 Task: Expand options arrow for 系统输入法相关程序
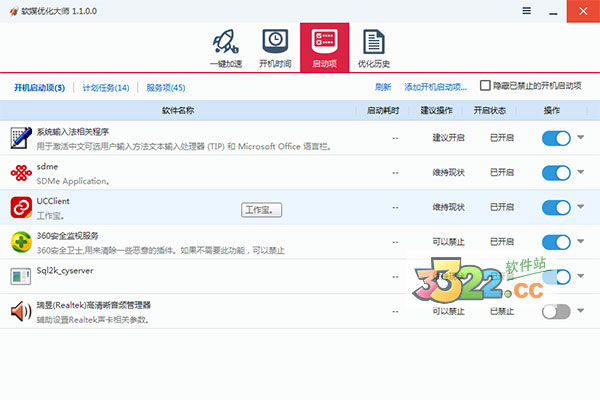[580, 137]
